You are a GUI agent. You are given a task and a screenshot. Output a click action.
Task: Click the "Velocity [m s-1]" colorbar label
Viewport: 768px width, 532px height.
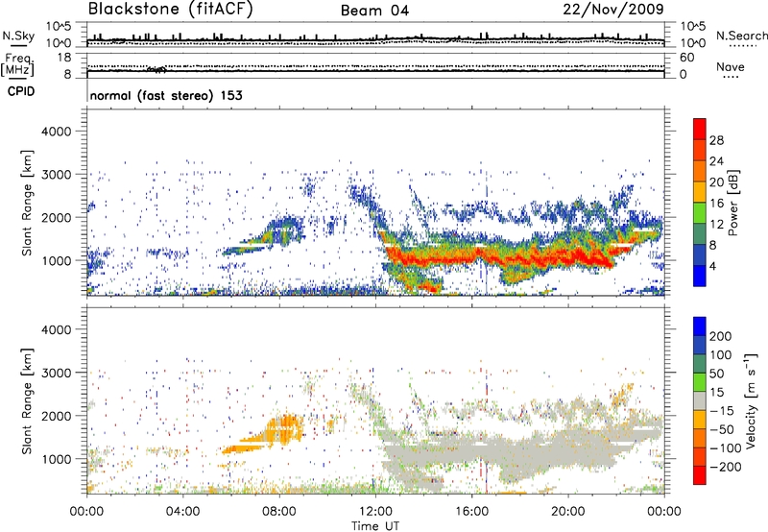click(x=751, y=400)
